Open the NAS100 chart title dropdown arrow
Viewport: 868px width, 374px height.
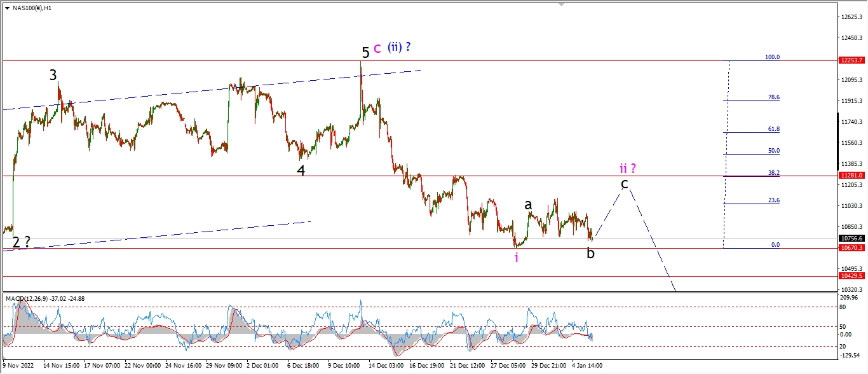6,8
